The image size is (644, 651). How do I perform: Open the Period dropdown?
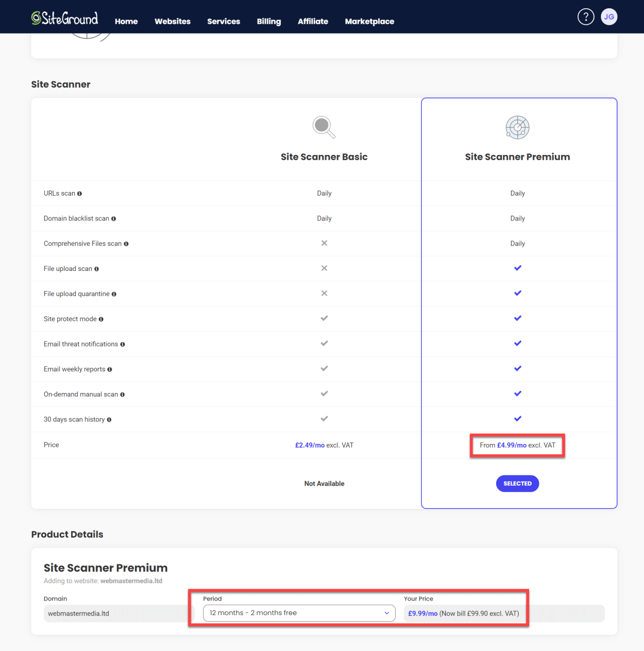click(x=299, y=613)
